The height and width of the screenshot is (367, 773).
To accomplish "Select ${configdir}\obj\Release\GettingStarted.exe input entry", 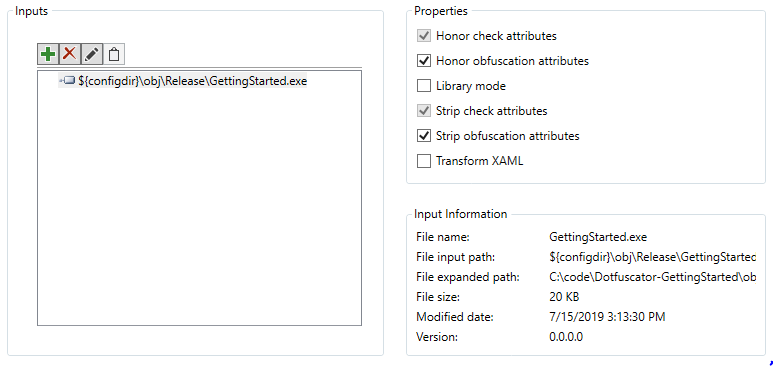I will coord(183,81).
